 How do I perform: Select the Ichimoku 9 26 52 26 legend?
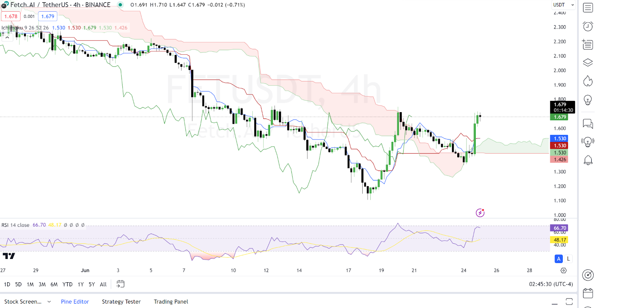[x=25, y=28]
